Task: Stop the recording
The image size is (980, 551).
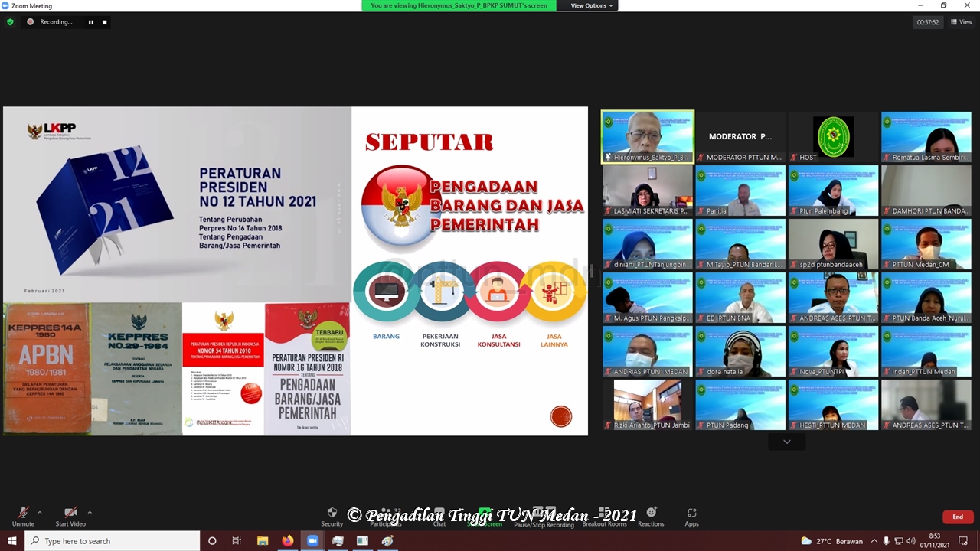Action: [105, 22]
